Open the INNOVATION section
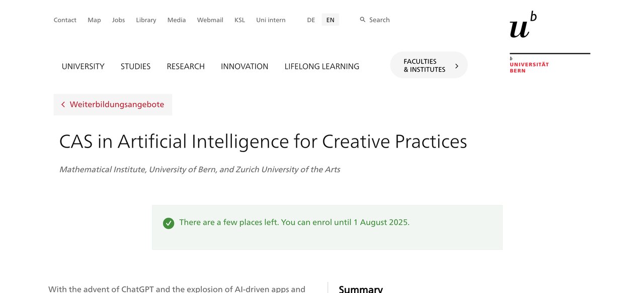Screen dimensions: 644x293 (x=245, y=66)
